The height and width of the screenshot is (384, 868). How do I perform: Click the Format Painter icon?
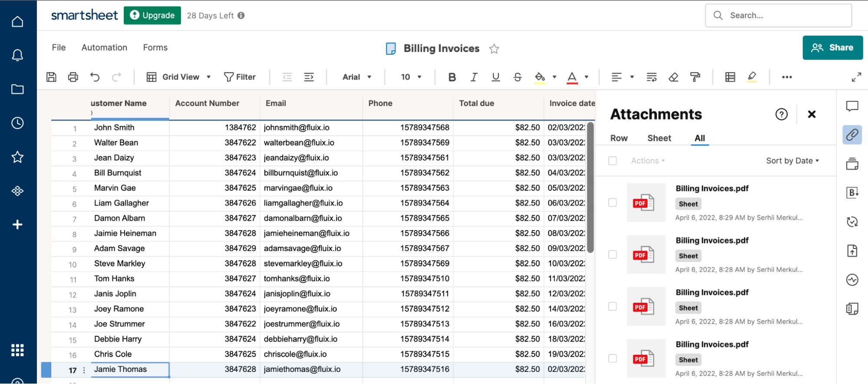coord(695,77)
